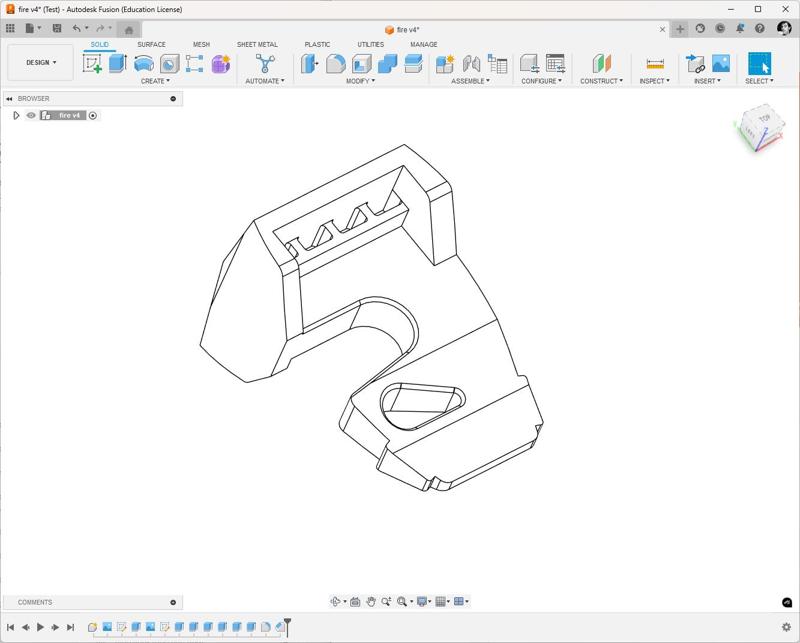
Task: Save the design with the floppy icon
Action: [57, 29]
